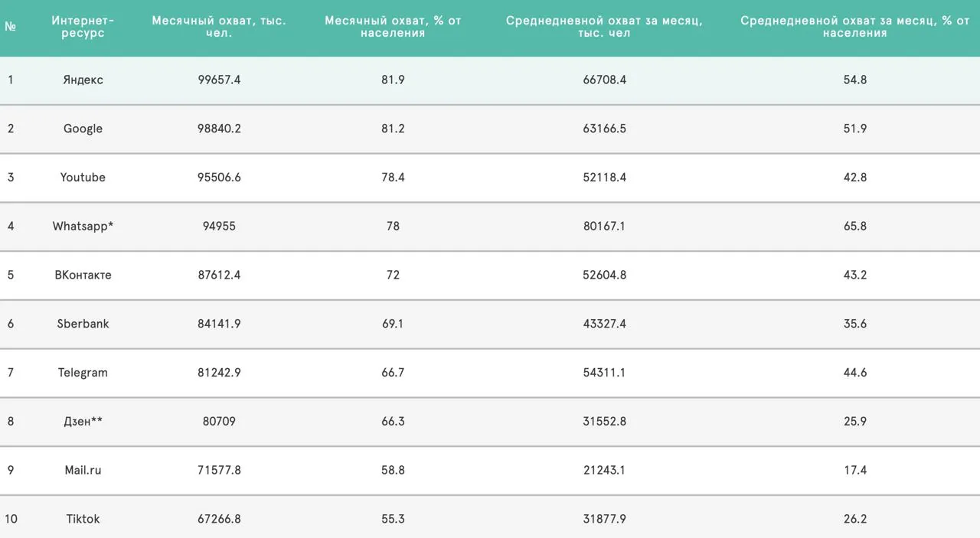This screenshot has height=538, width=980.
Task: Click daily percent 25.9 for Дзен
Action: point(855,422)
